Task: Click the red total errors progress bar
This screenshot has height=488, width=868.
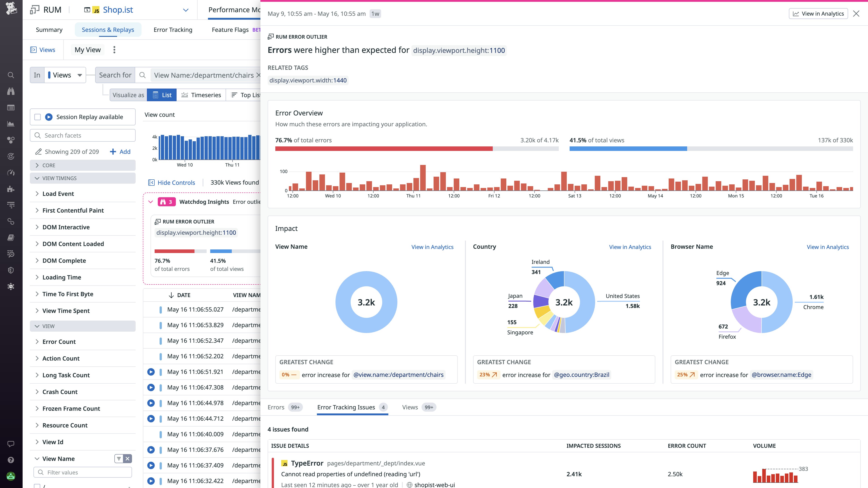Action: (383, 148)
